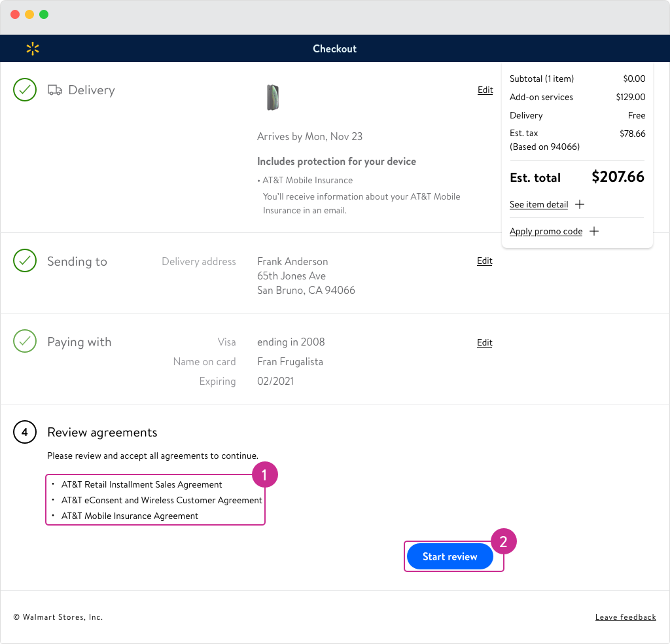Expand promo code field with plus icon
The width and height of the screenshot is (670, 644).
click(593, 231)
